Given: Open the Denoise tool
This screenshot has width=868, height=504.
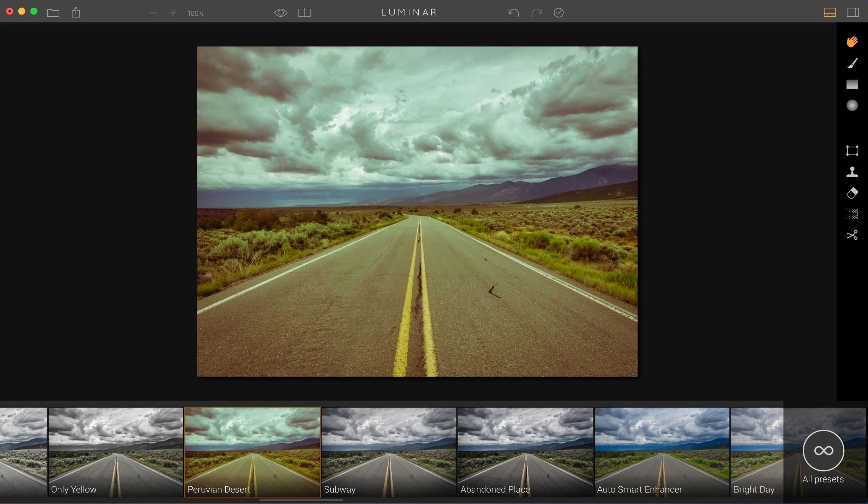Looking at the screenshot, I should (852, 214).
